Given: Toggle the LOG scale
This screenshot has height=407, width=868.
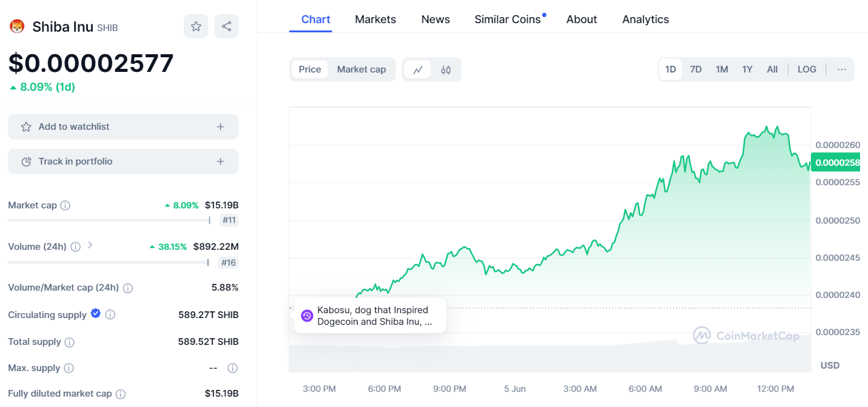Looking at the screenshot, I should tap(807, 69).
